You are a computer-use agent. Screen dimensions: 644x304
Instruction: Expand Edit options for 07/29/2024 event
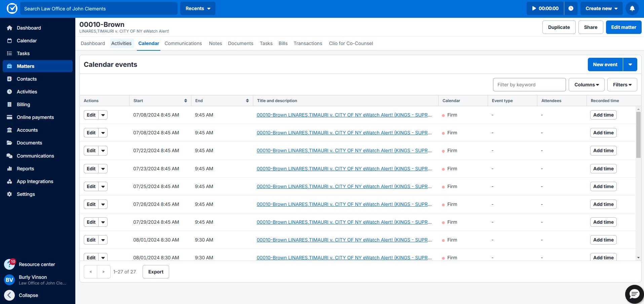click(103, 222)
